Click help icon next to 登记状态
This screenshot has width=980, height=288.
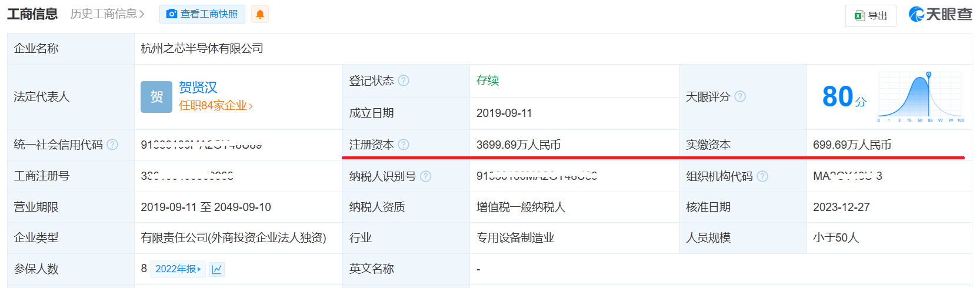404,81
